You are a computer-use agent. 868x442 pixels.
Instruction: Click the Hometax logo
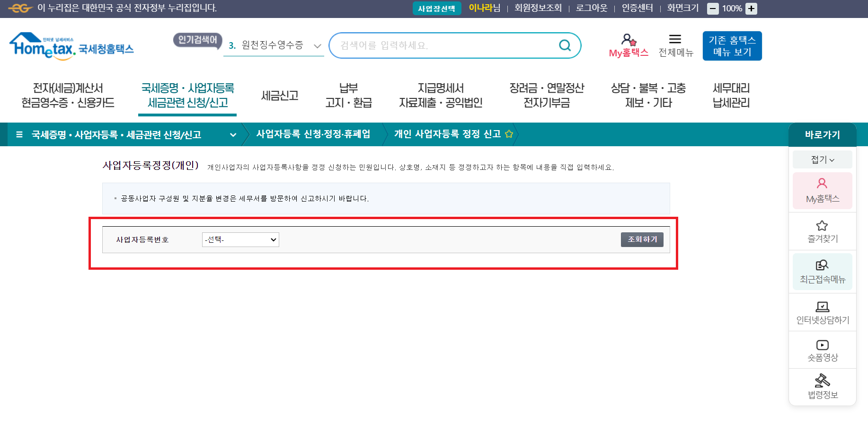[71, 46]
